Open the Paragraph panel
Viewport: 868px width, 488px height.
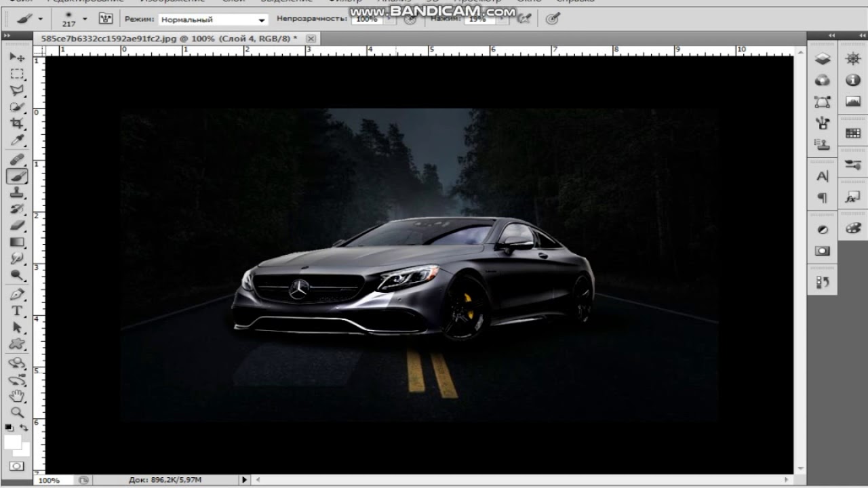pos(823,198)
